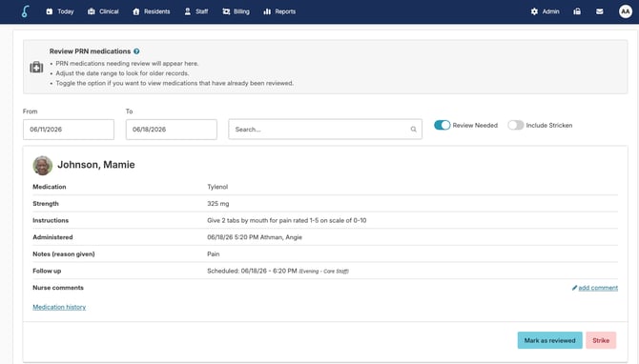Click the clinical kit icon beside Clinical
This screenshot has width=639, height=364.
92,11
